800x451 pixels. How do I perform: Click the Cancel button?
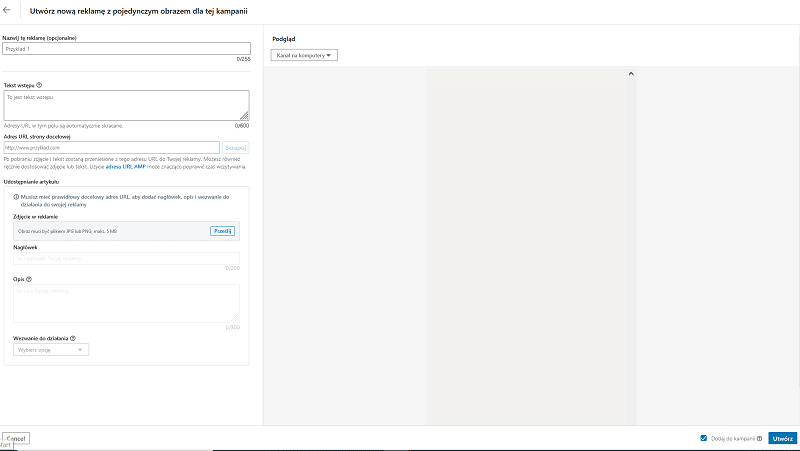pos(16,438)
